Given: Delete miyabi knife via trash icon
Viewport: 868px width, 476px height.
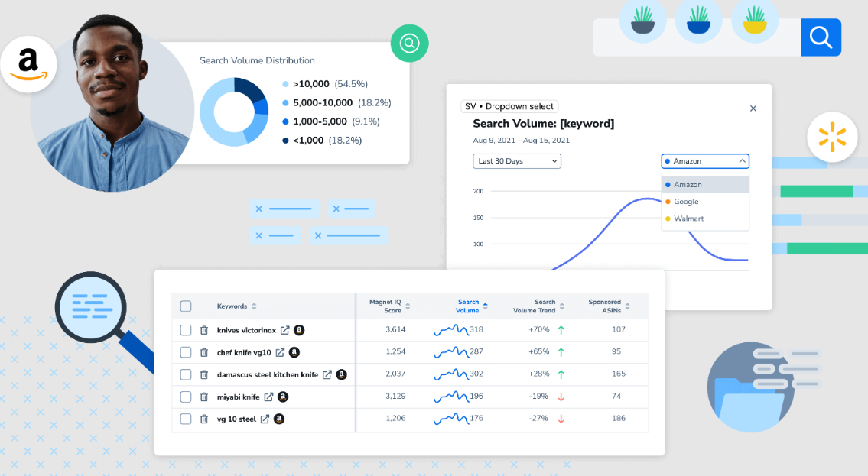Looking at the screenshot, I should pos(203,397).
